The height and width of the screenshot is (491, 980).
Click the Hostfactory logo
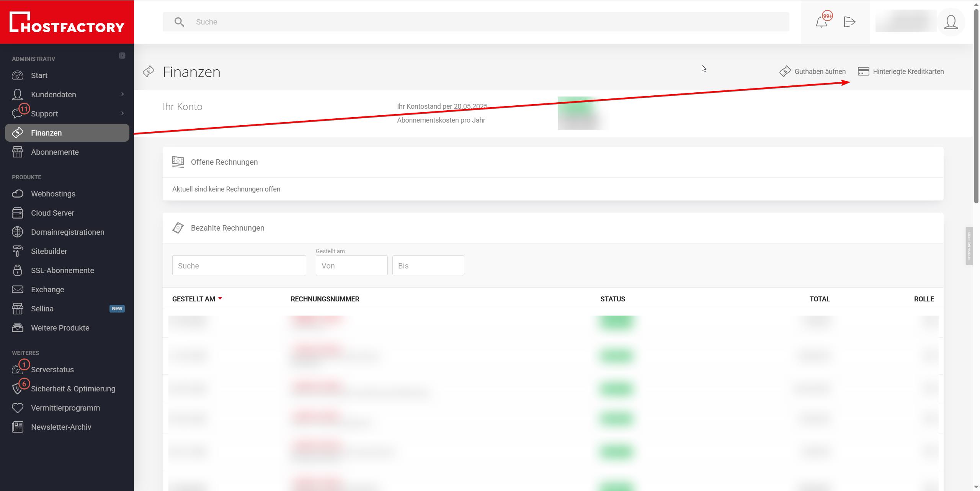67,22
